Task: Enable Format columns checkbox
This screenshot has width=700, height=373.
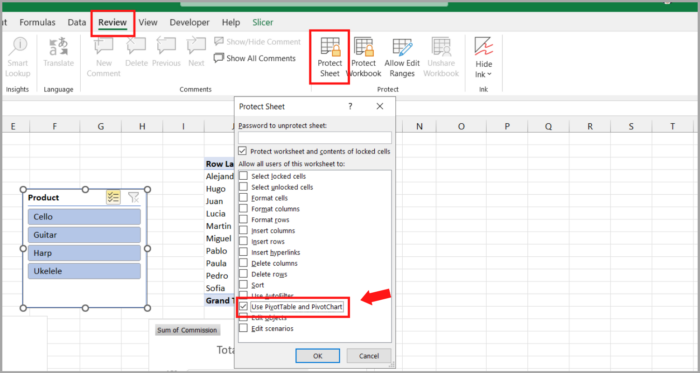Action: (243, 208)
